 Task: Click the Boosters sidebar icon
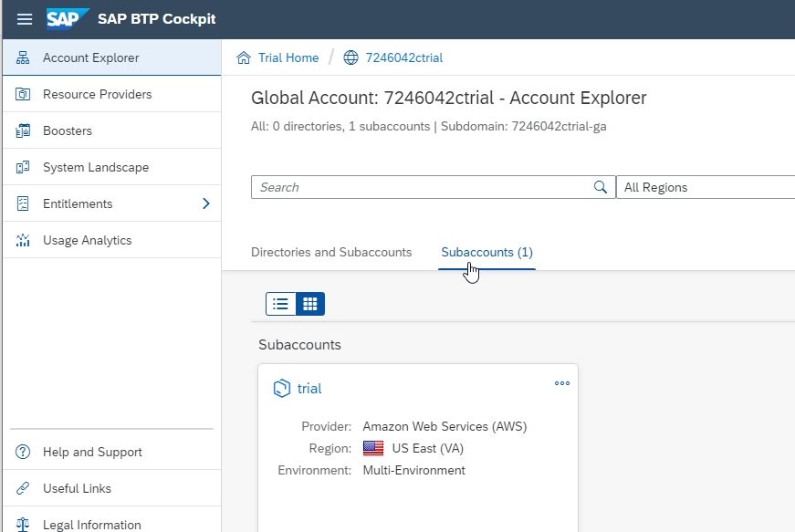tap(23, 130)
